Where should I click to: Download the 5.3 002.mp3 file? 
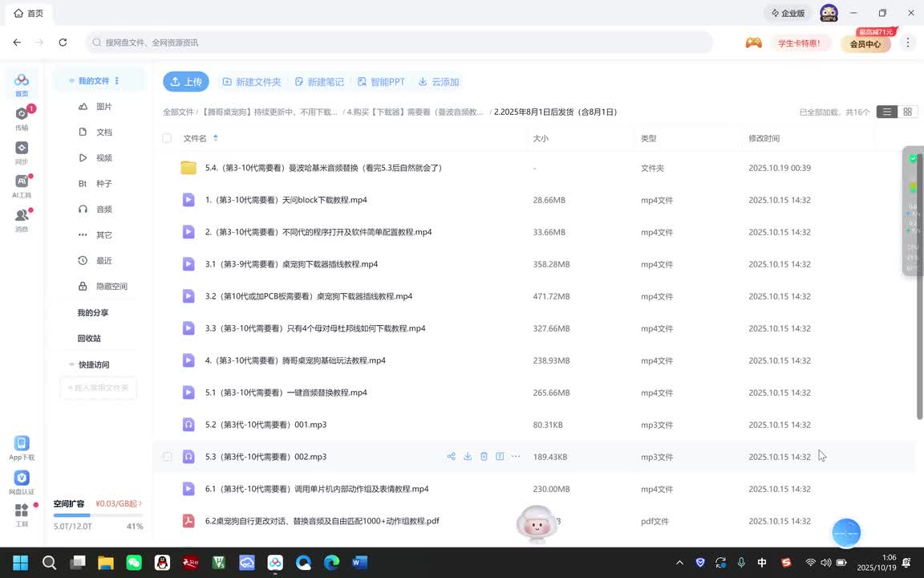tap(468, 457)
